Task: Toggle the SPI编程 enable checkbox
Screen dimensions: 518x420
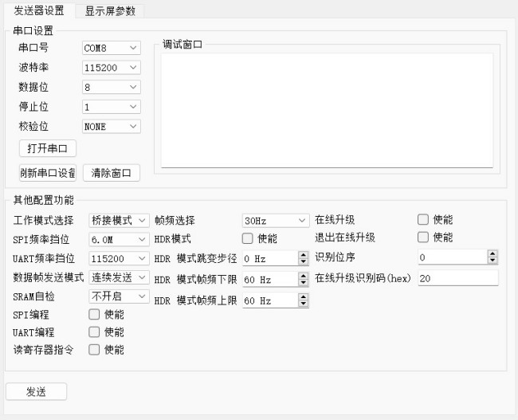Action: pos(94,315)
